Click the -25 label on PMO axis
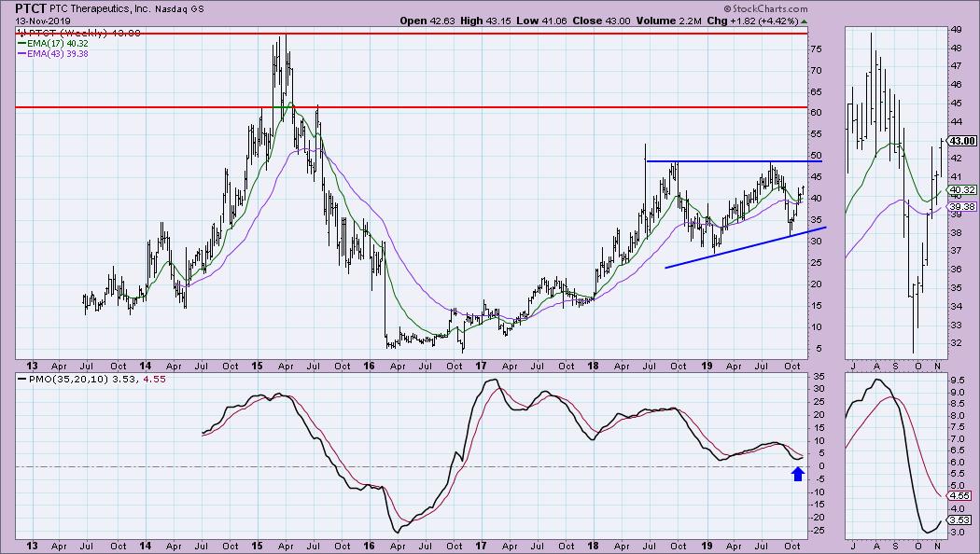 coord(817,531)
